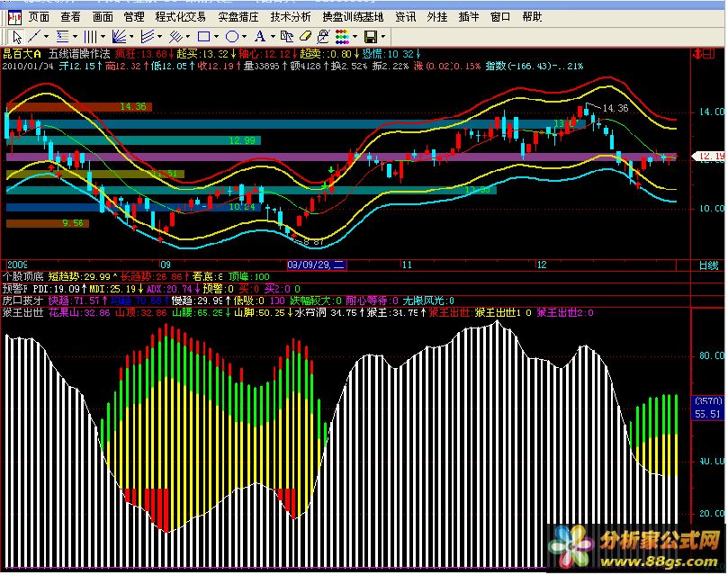Choose the rectangle drawing tool

click(x=203, y=36)
